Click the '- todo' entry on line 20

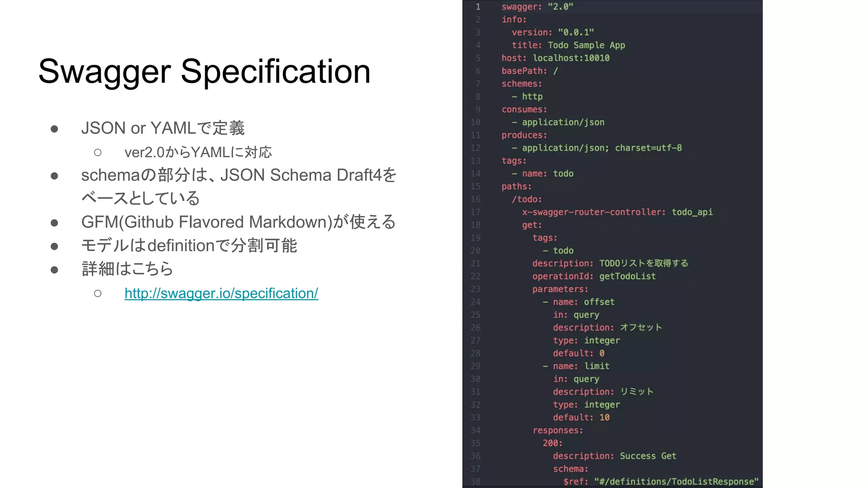[x=558, y=250]
